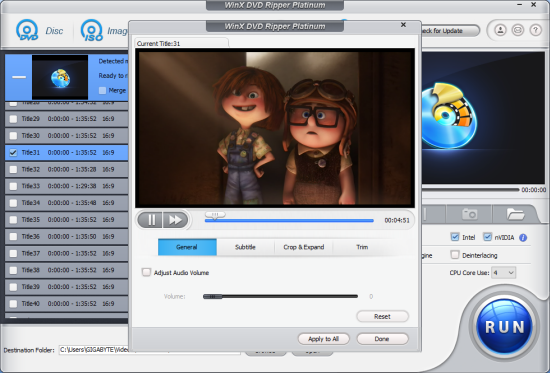Click the email envelope icon
Viewport: 550px width, 373px height.
518,30
